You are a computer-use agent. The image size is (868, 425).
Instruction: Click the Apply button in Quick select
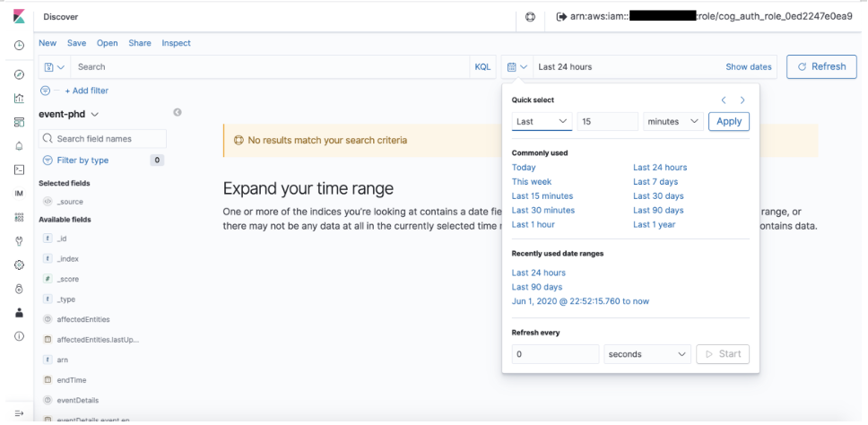pyautogui.click(x=729, y=121)
